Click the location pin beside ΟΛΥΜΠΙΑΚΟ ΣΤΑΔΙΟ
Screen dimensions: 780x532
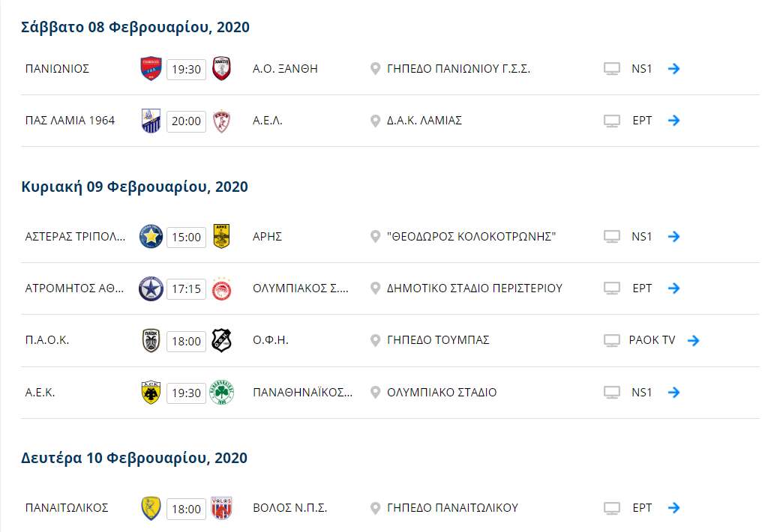(376, 393)
